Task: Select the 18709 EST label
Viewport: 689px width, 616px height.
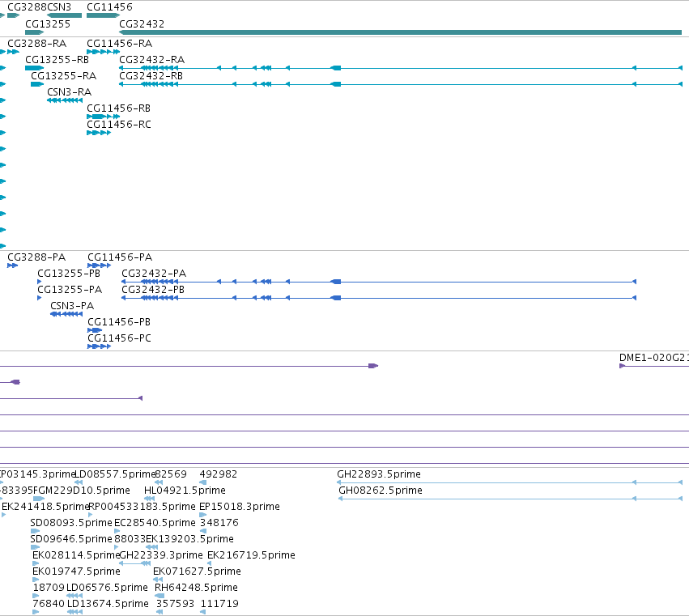Action: coord(49,588)
